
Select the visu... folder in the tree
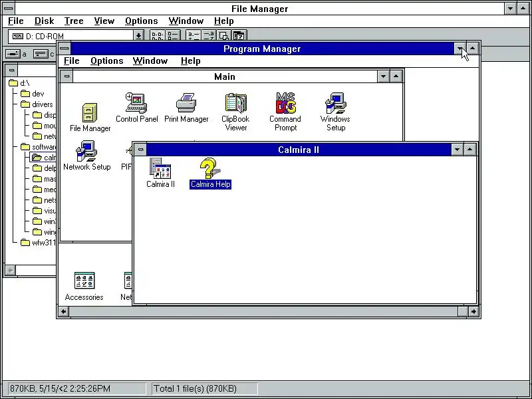[x=45, y=211]
